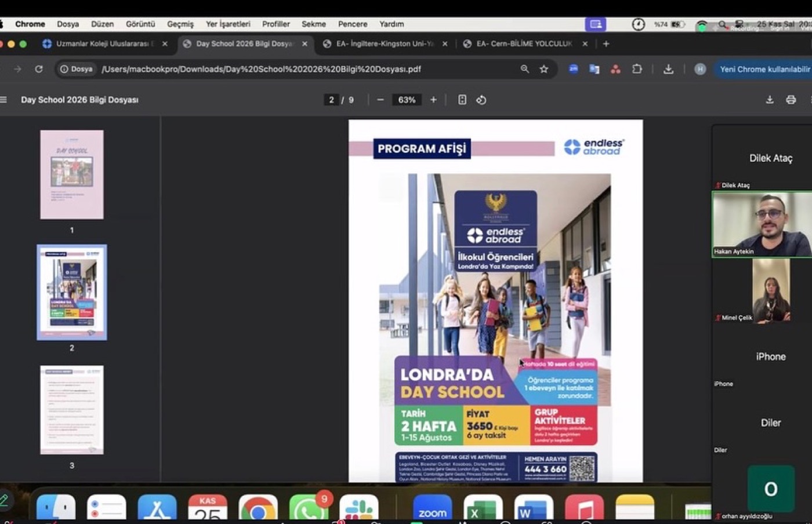The width and height of the screenshot is (812, 524).
Task: Open a new Chrome tab
Action: [x=606, y=43]
